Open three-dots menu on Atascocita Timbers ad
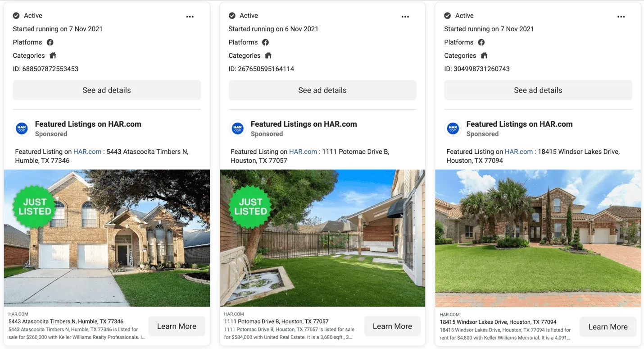Viewport: 644px width, 349px height. pos(190,17)
